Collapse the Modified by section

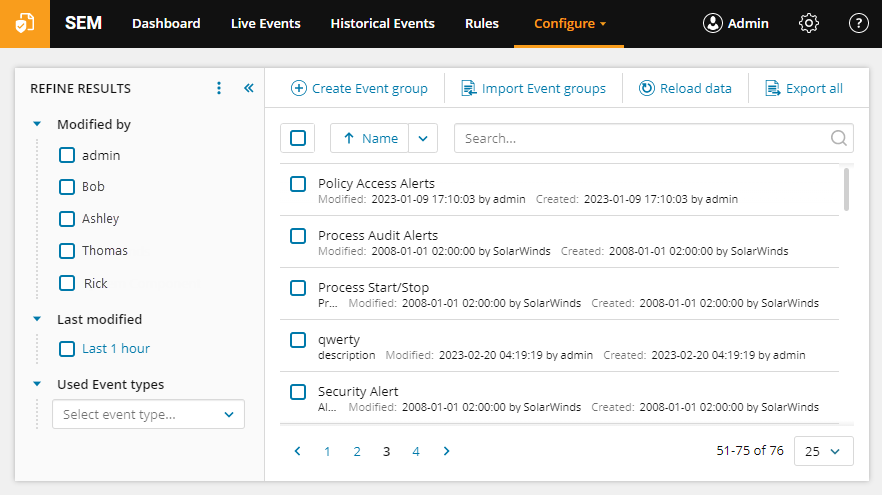[37, 124]
